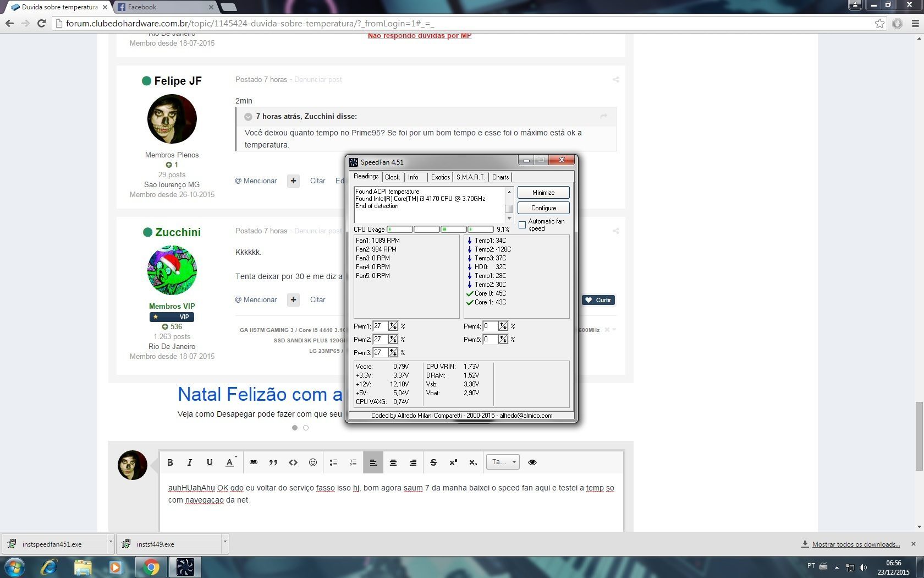Screen dimensions: 924x578
Task: Adjust the Pwm3 spinner arrows
Action: (x=393, y=353)
